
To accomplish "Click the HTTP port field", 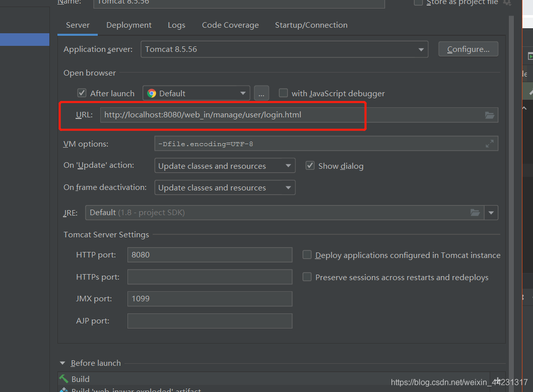I will [x=210, y=255].
